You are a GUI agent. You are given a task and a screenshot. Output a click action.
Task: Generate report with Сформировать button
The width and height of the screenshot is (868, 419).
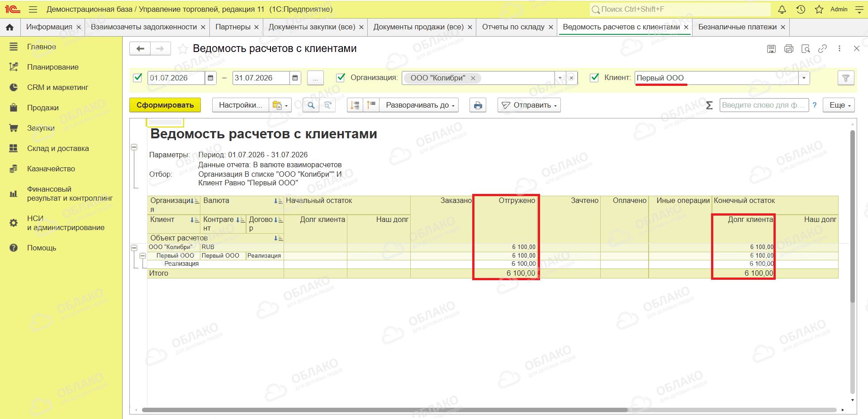pyautogui.click(x=165, y=105)
